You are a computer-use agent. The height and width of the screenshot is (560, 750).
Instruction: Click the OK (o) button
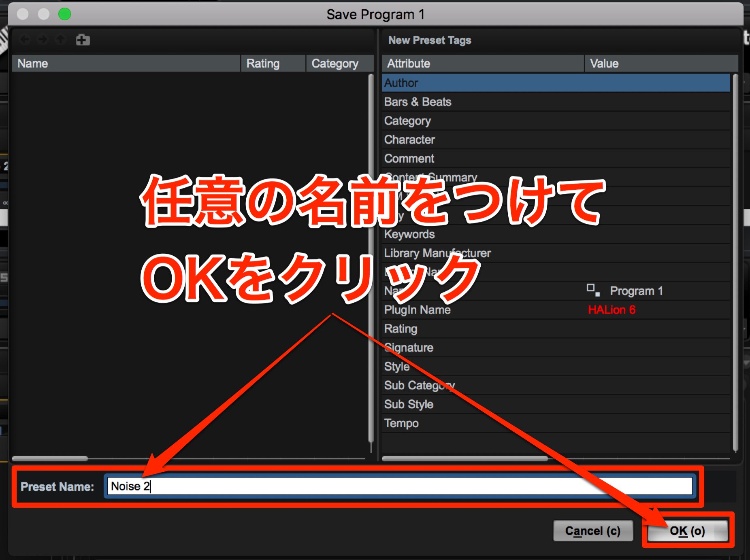[x=687, y=531]
